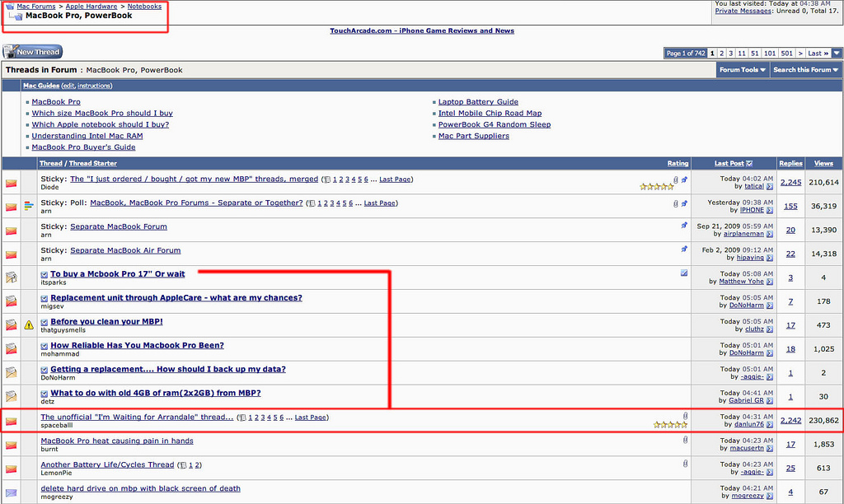The image size is (844, 504).
Task: Click go-to-last-post icon next to macusertn
Action: 770,448
